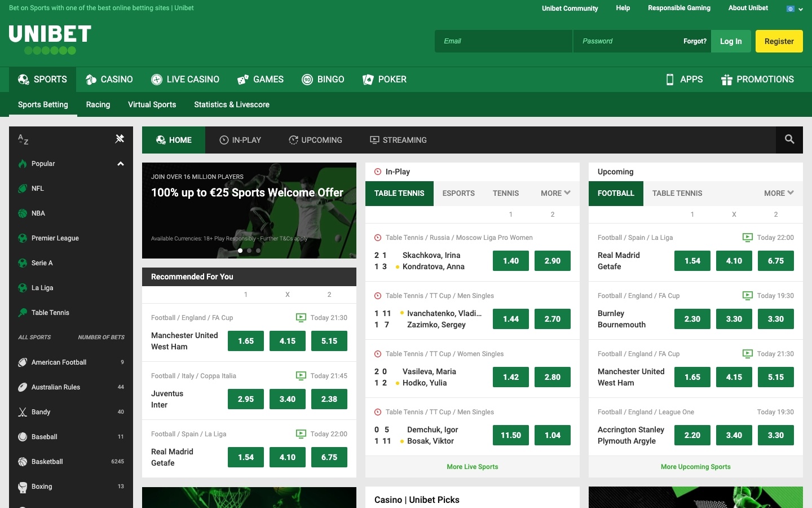This screenshot has width=812, height=508.
Task: Open the Racing submenu item
Action: pos(98,104)
